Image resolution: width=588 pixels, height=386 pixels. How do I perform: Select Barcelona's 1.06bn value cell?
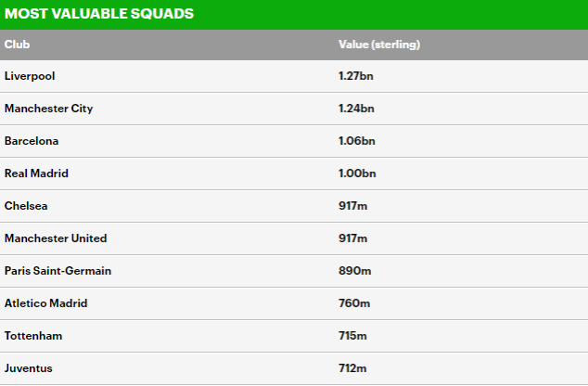click(356, 141)
